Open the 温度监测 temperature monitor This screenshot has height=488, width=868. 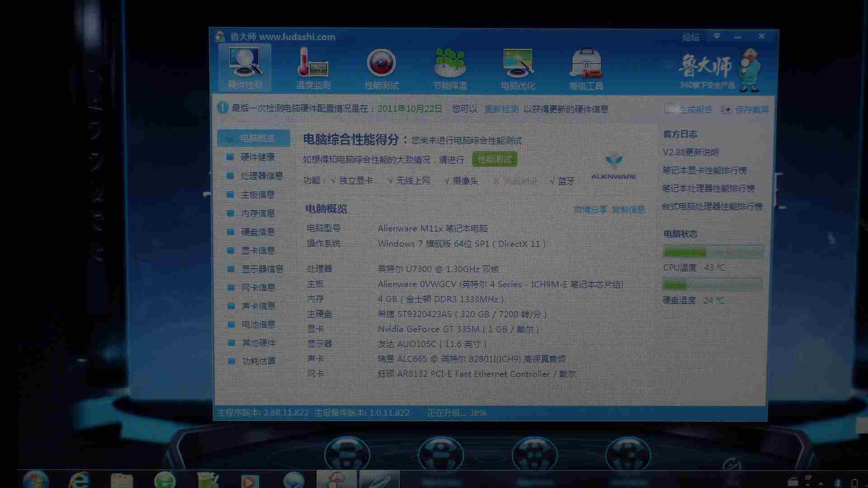[x=313, y=68]
